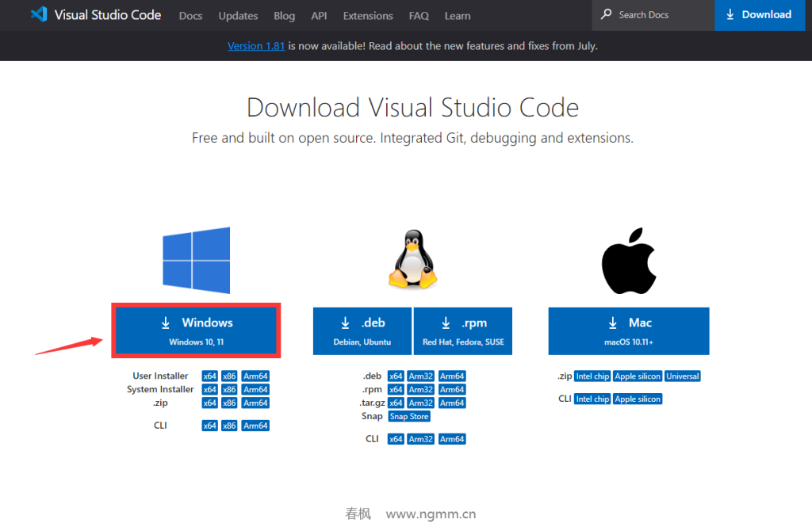Choose Windows CLI x86
The height and width of the screenshot is (527, 812).
(x=229, y=426)
